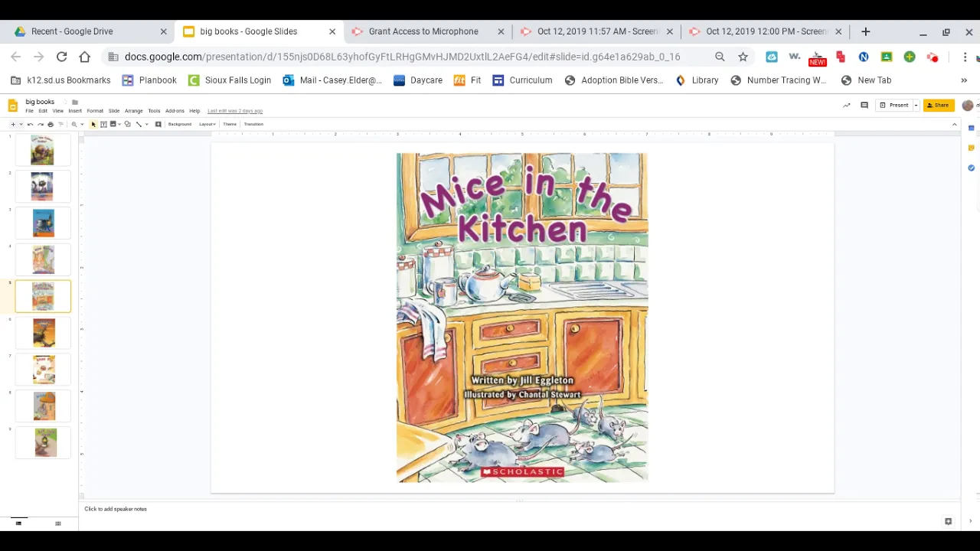Open the line type dropdown arrow

pos(147,124)
